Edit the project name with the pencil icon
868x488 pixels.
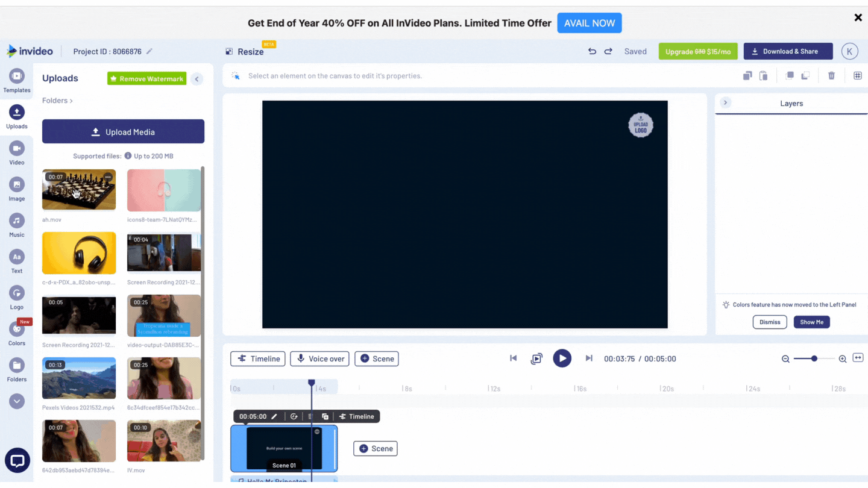click(x=149, y=52)
